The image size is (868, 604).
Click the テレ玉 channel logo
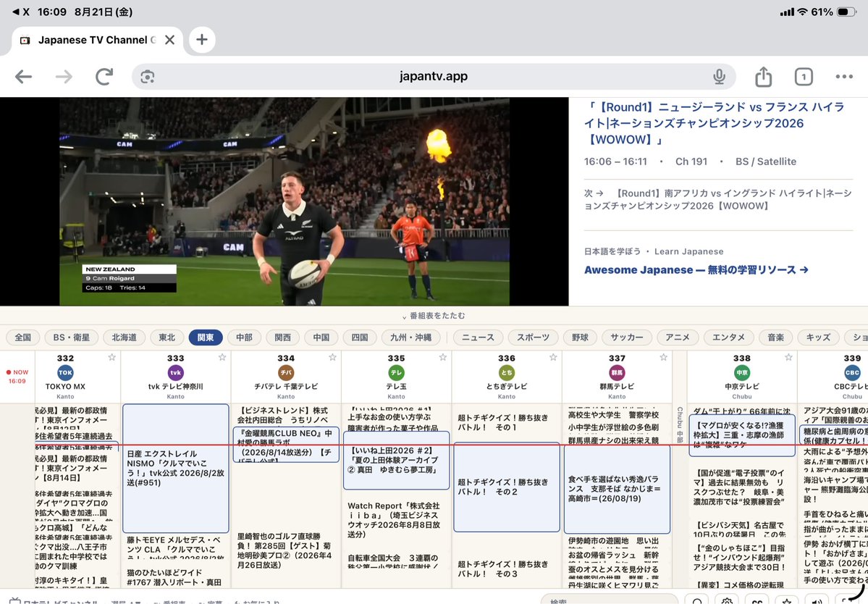pos(397,372)
